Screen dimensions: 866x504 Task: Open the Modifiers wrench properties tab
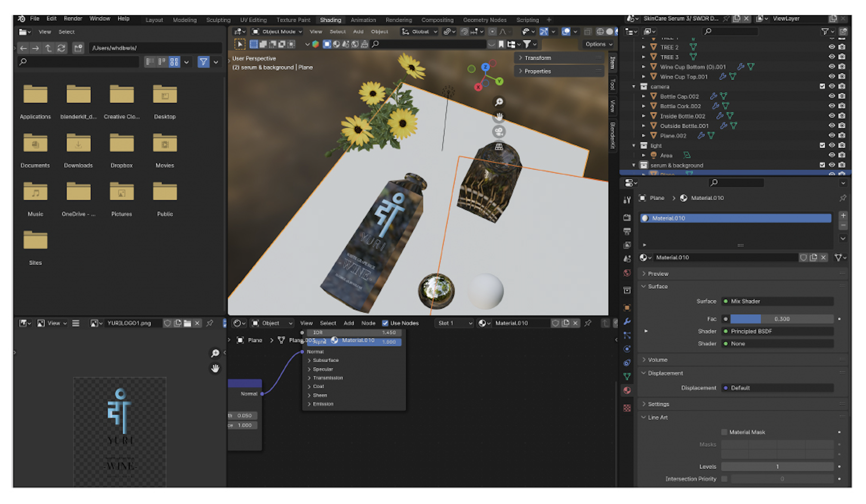tap(627, 321)
